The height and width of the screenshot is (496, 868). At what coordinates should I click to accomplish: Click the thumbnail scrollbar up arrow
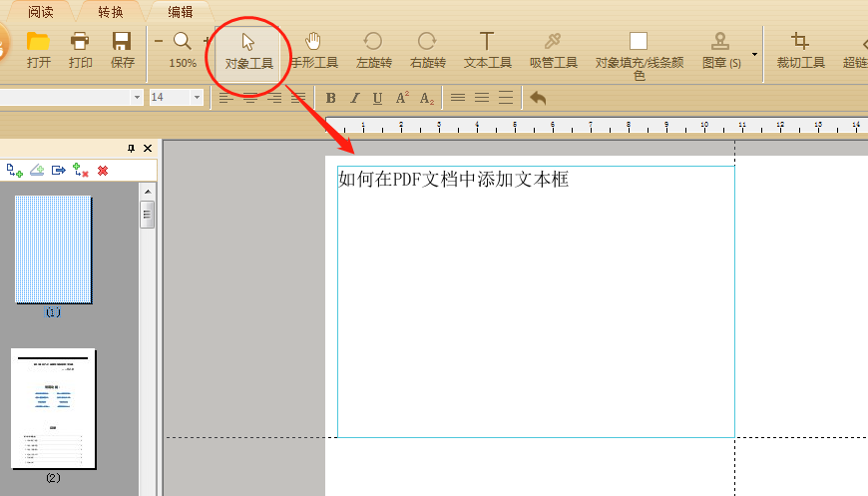point(148,192)
